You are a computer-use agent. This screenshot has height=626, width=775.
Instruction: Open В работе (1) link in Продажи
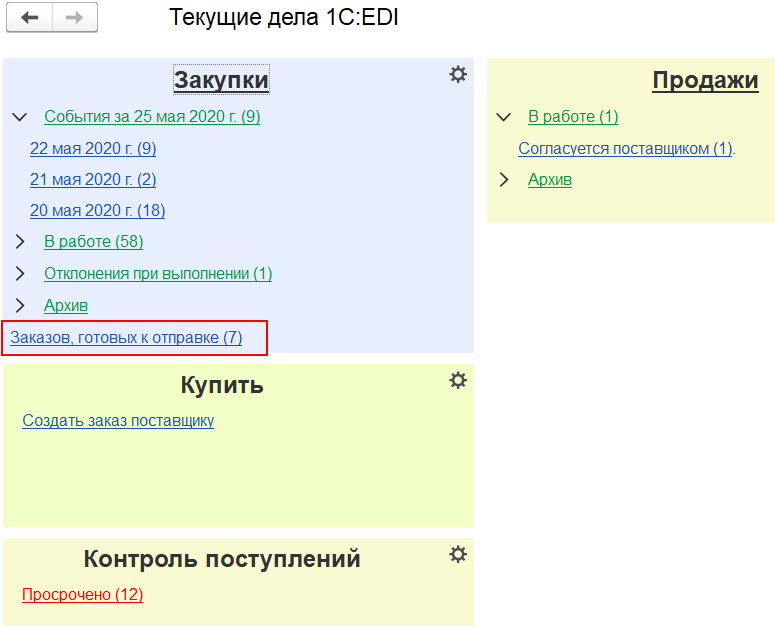[573, 117]
